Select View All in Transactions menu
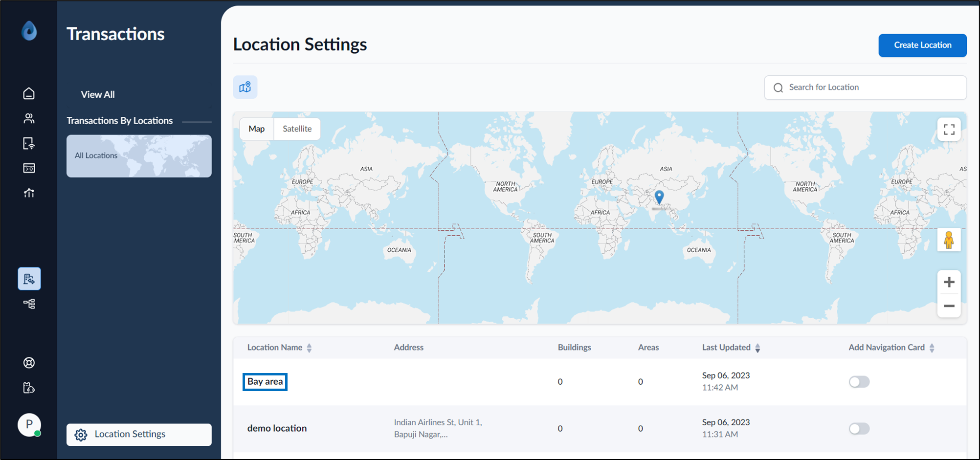 click(x=98, y=94)
